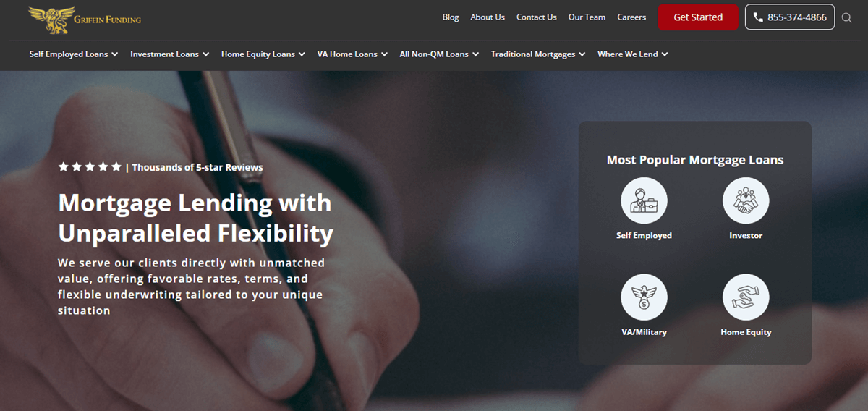Open the Contact Us link
The width and height of the screenshot is (868, 411).
click(537, 17)
